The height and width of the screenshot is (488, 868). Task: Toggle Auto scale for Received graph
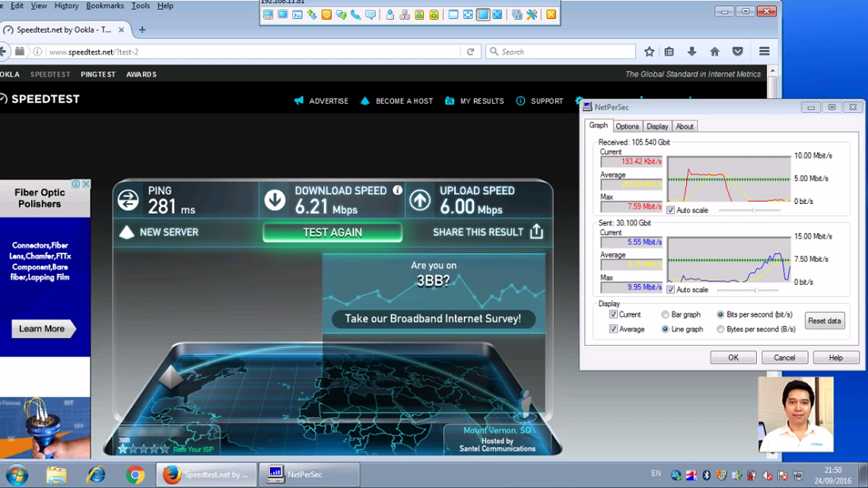click(671, 210)
